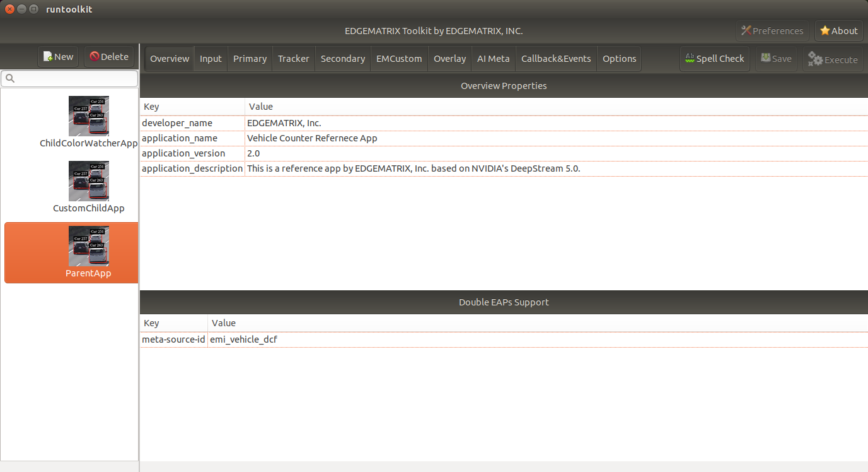868x472 pixels.
Task: Open the Preferences dialog
Action: click(x=772, y=31)
